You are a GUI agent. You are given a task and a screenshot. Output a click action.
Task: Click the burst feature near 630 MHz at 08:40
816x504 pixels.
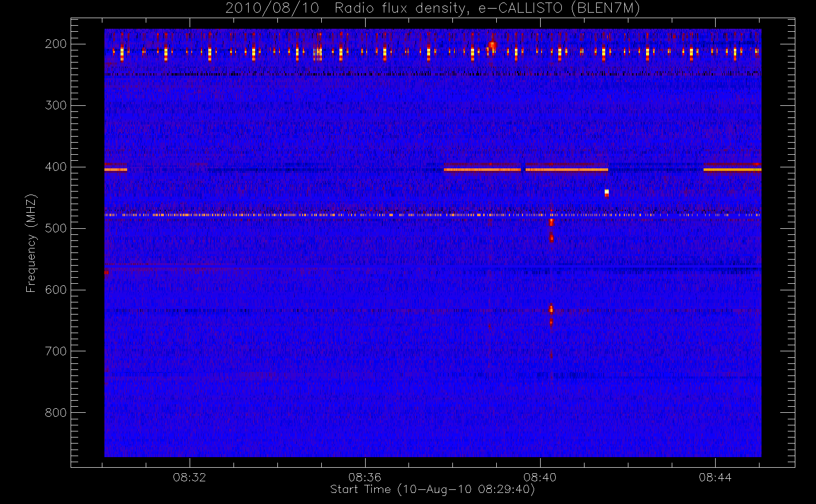[551, 309]
